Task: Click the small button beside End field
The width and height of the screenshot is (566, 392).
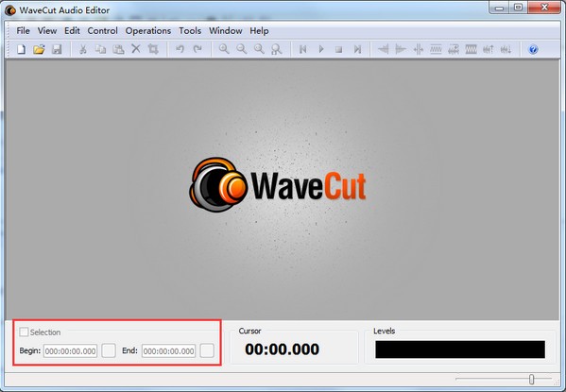Action: pyautogui.click(x=207, y=350)
